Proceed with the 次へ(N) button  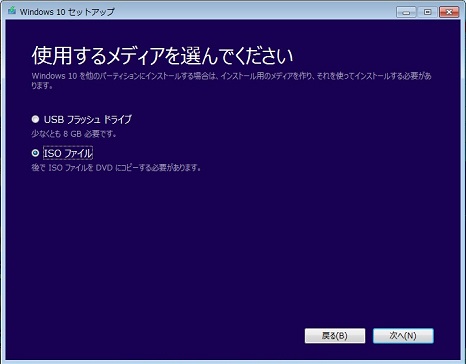403,336
